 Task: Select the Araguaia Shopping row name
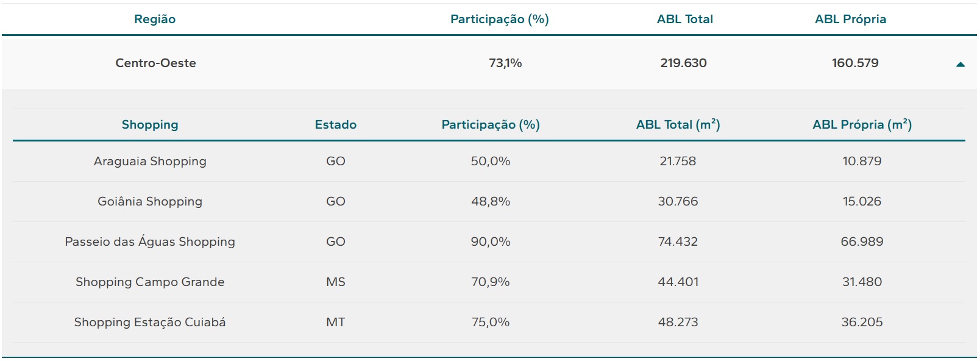click(150, 161)
